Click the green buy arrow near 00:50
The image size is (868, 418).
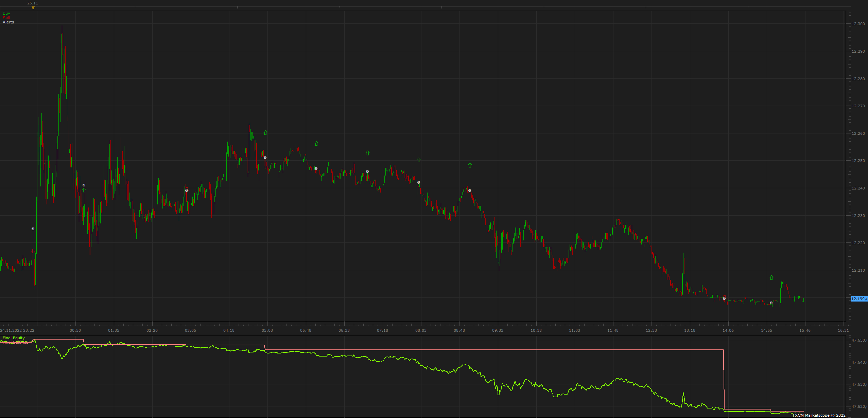(84, 190)
